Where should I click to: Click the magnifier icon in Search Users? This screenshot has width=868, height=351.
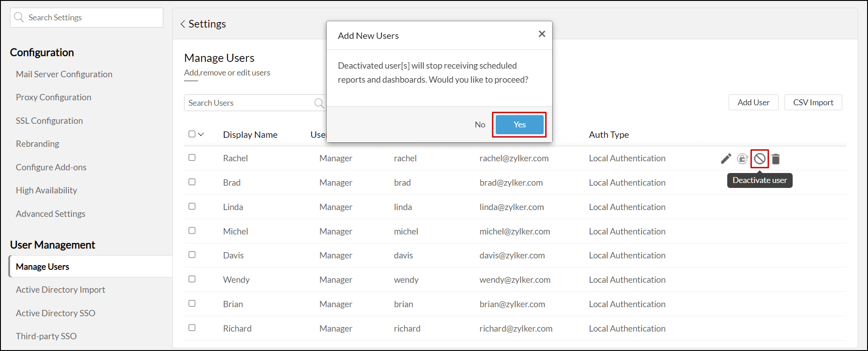(319, 103)
